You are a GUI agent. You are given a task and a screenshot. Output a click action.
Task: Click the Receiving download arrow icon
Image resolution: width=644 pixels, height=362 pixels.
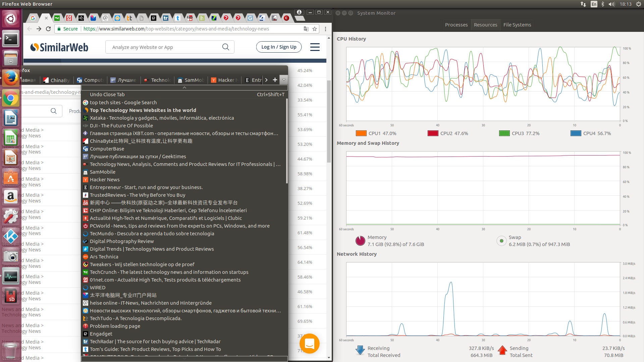coord(360,350)
